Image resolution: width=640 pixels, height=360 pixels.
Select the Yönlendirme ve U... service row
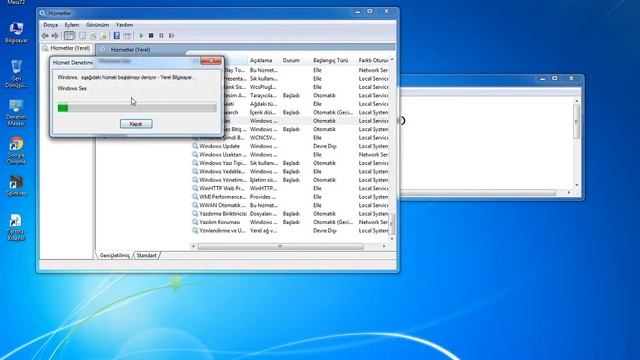[x=290, y=231]
